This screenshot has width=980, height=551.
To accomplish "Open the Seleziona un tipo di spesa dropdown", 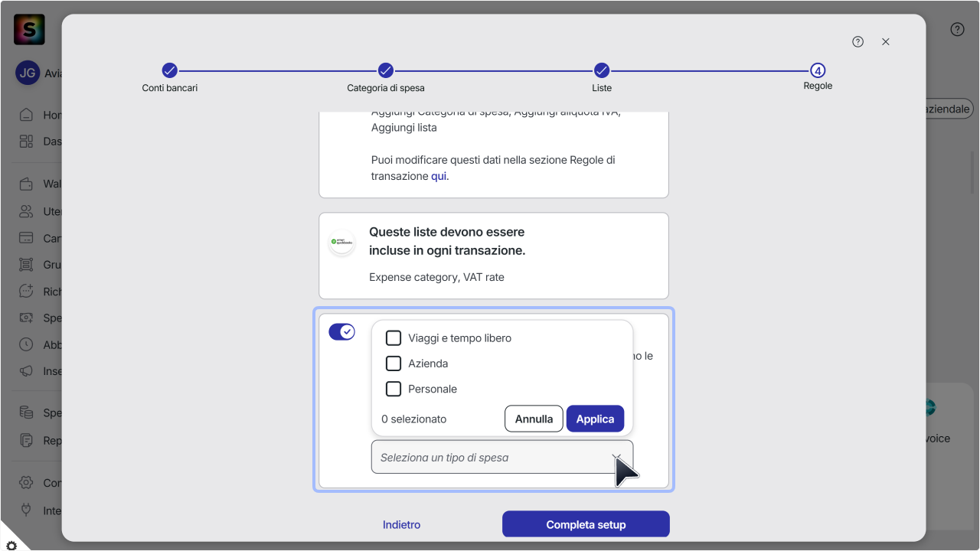I will (502, 457).
